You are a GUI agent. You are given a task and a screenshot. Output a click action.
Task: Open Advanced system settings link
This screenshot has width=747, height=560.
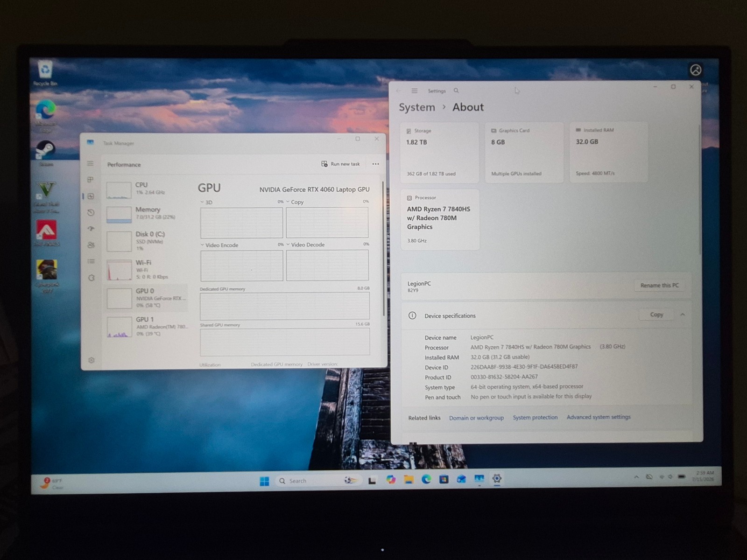[x=599, y=417]
